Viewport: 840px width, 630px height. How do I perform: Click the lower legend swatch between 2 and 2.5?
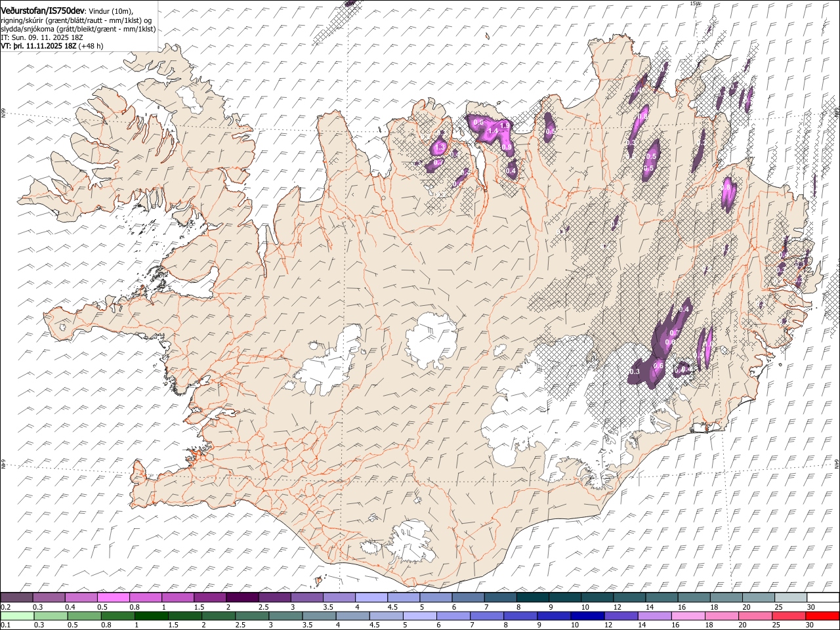pyautogui.click(x=217, y=616)
